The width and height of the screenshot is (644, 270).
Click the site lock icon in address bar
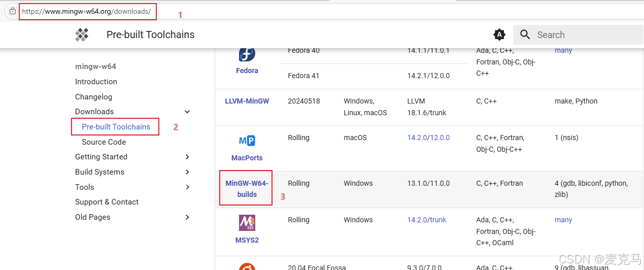click(x=13, y=11)
